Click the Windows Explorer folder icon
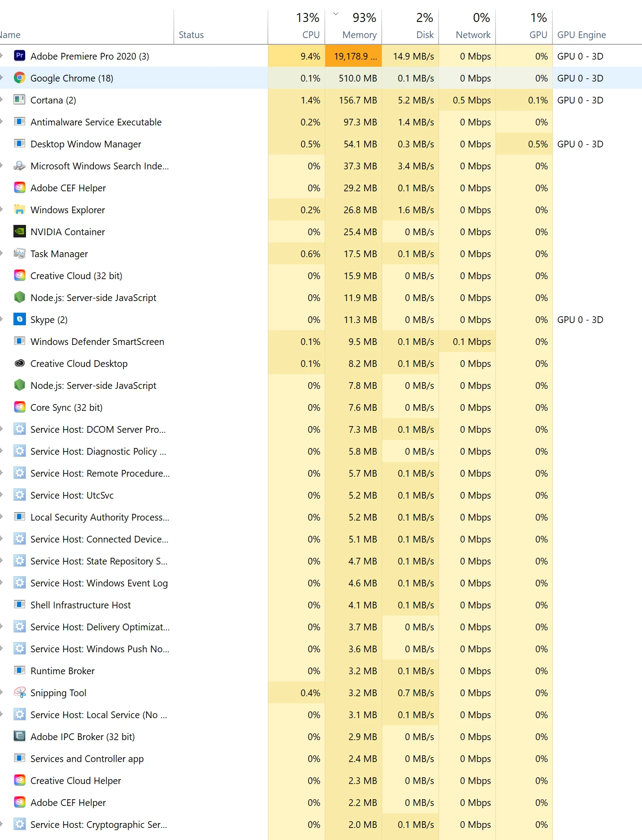 pos(19,209)
